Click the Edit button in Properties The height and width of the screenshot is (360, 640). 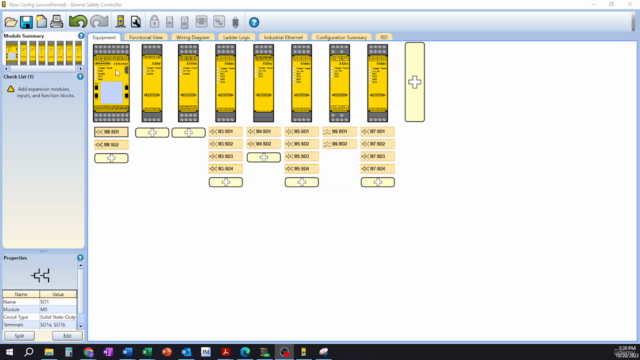tap(67, 336)
